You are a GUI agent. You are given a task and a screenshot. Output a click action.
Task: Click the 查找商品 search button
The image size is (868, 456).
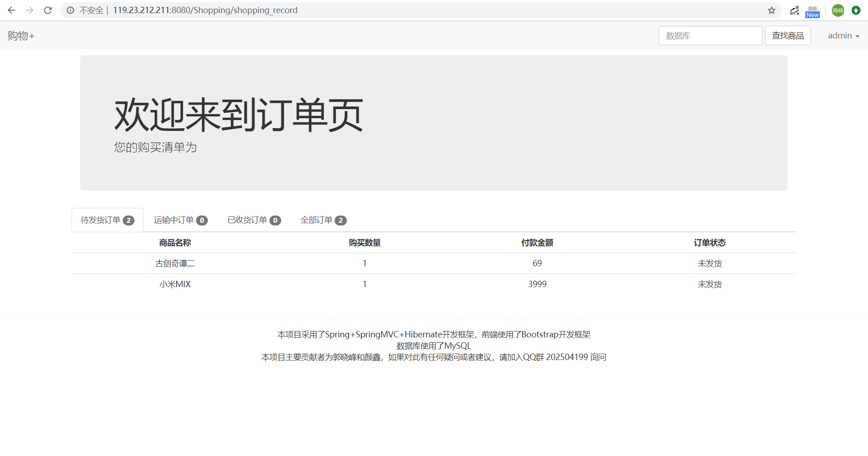787,35
